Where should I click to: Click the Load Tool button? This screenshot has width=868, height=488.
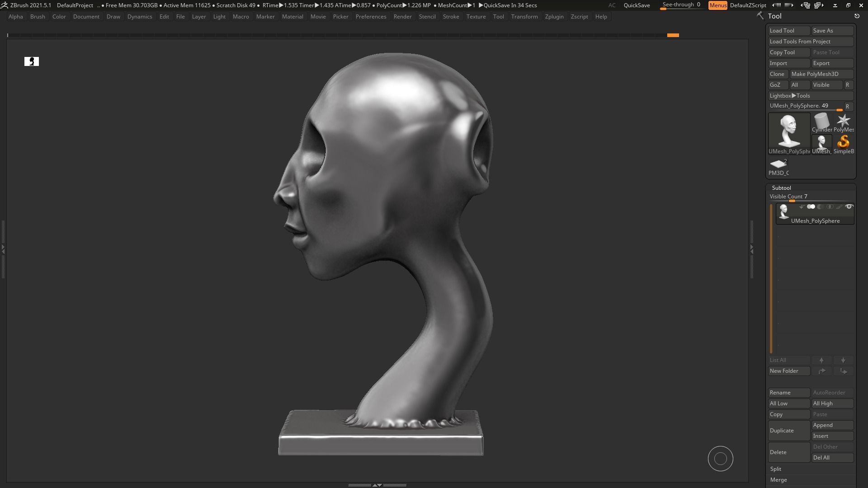click(x=789, y=31)
